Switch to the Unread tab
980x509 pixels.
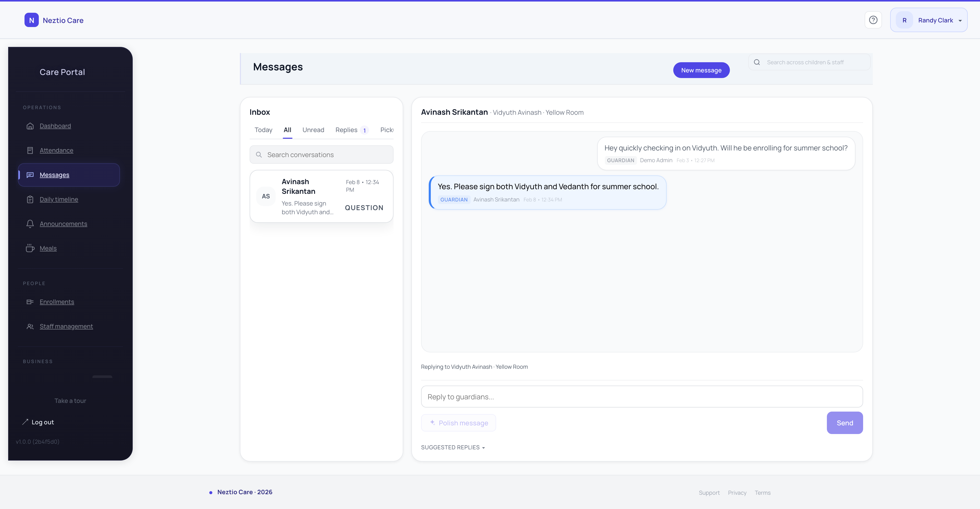(313, 130)
